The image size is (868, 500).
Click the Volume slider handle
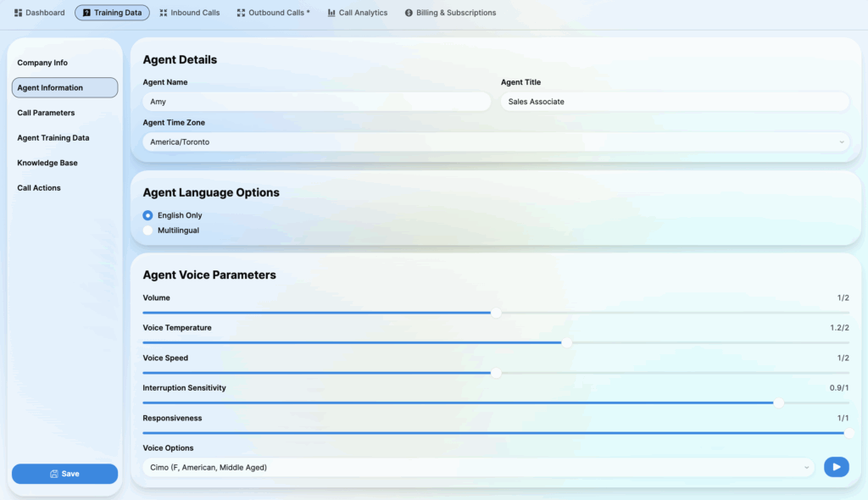[496, 313]
